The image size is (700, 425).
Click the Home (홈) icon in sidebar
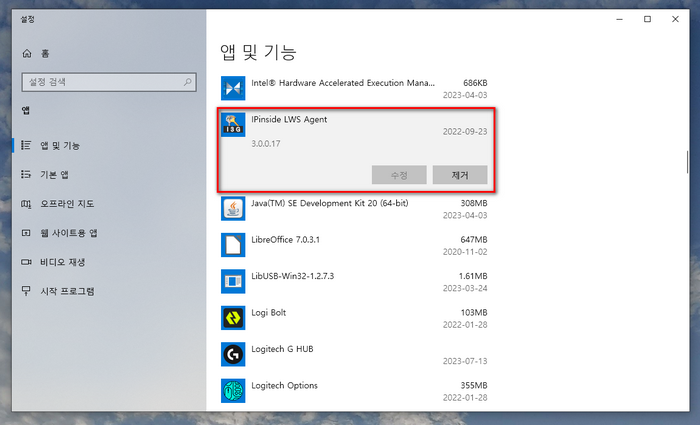coord(27,54)
